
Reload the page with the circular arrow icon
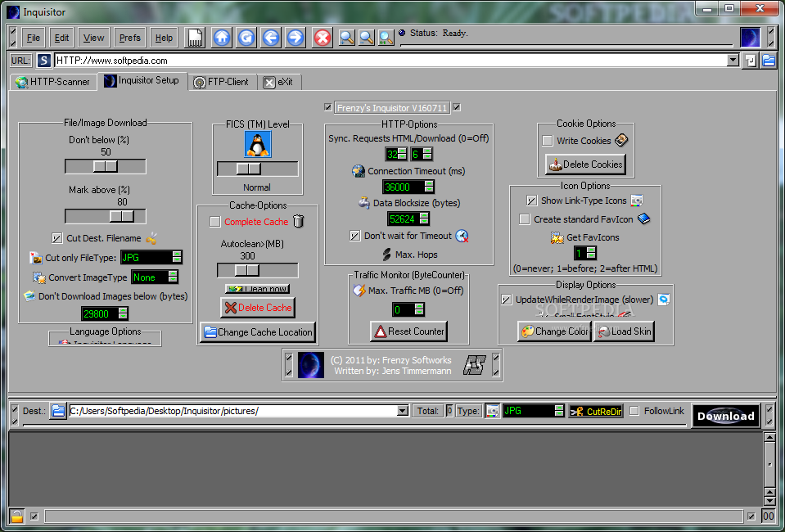(x=246, y=38)
